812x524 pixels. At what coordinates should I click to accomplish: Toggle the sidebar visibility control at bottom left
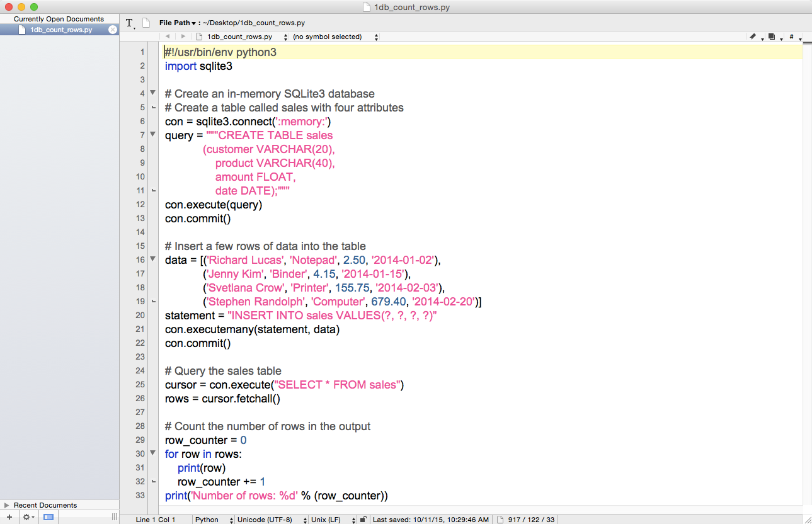[x=48, y=516]
